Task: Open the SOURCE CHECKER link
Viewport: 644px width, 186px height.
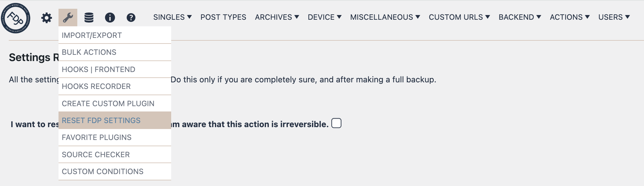Action: (96, 154)
